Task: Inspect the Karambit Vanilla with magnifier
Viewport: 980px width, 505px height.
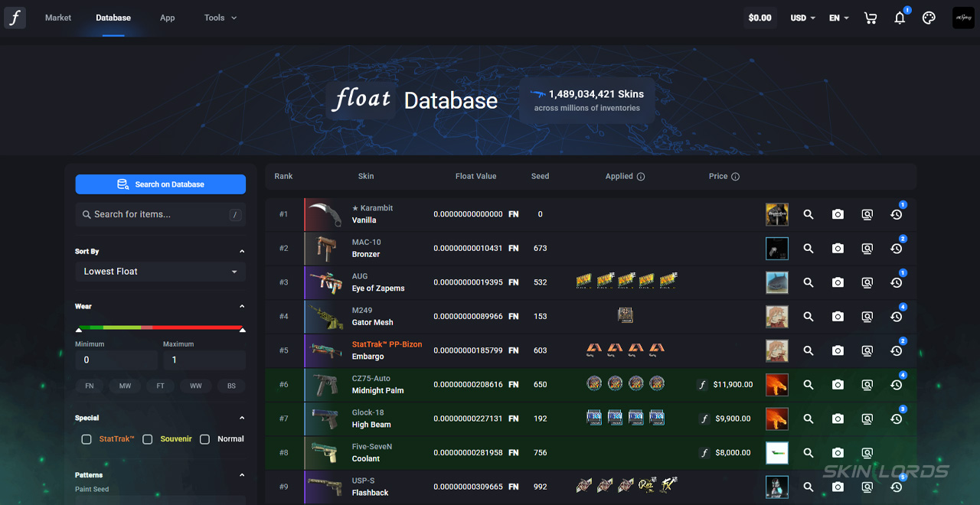Action: coord(808,215)
